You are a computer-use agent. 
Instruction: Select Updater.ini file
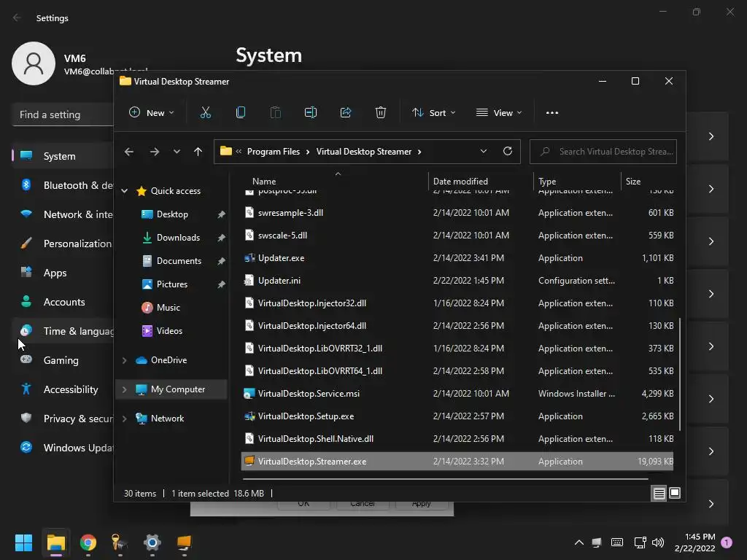pyautogui.click(x=457, y=281)
